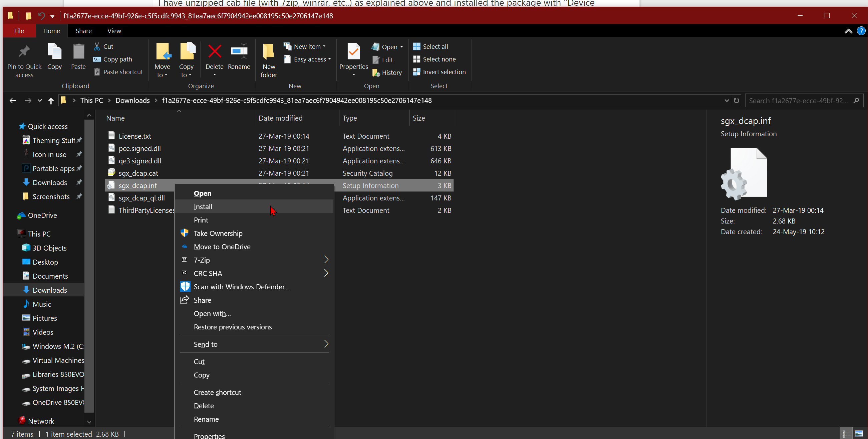Open the recent locations dropdown

[x=40, y=101]
